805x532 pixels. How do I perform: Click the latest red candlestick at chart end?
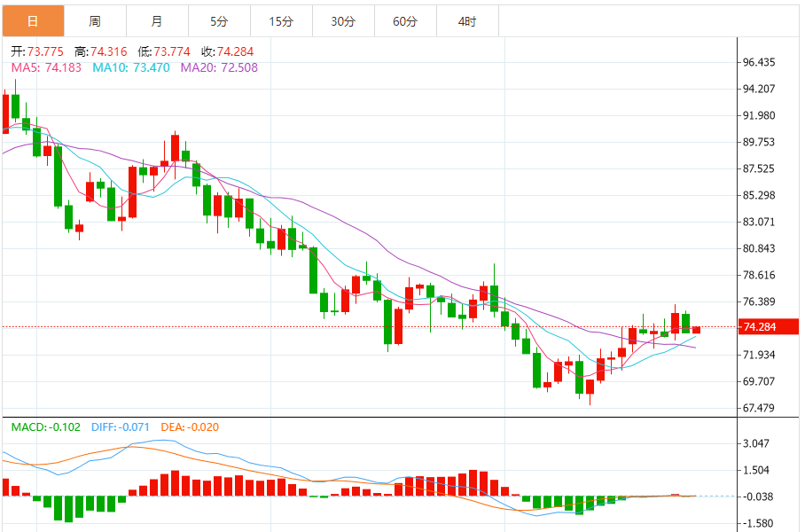696,330
